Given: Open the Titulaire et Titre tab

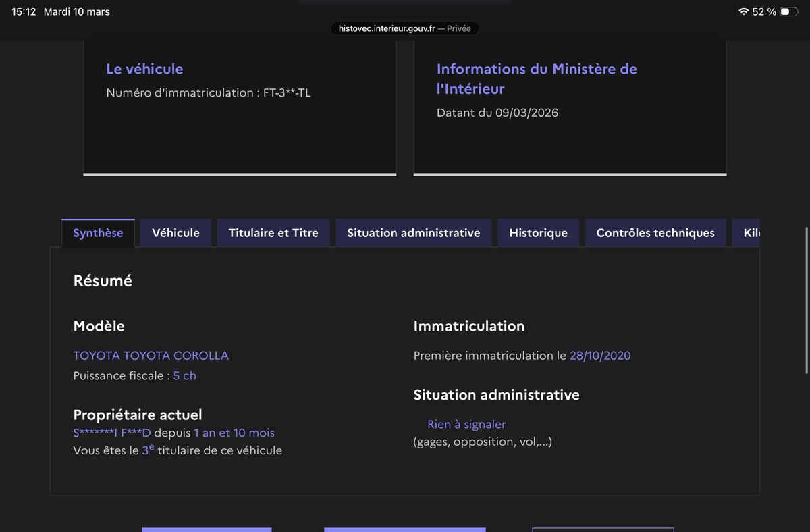Looking at the screenshot, I should click(273, 233).
